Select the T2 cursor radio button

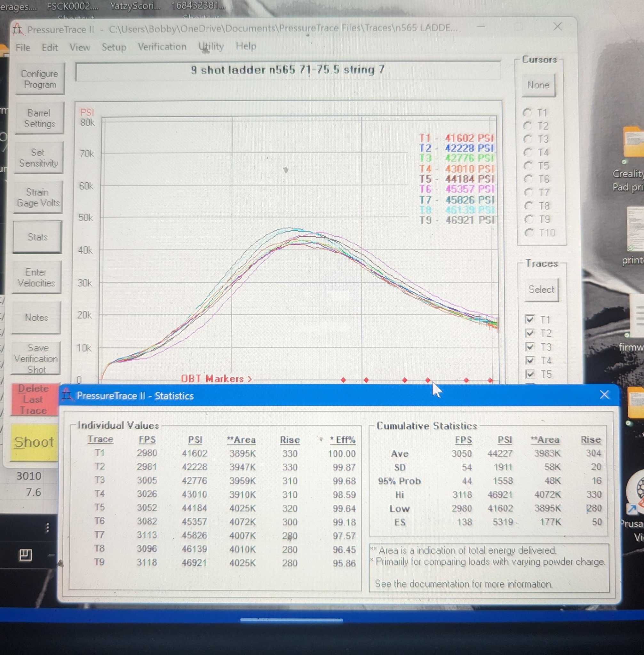(527, 126)
